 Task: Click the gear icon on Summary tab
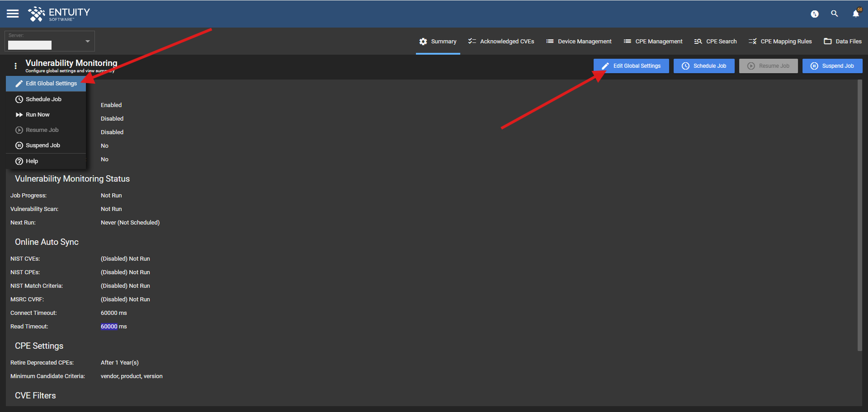(x=423, y=42)
